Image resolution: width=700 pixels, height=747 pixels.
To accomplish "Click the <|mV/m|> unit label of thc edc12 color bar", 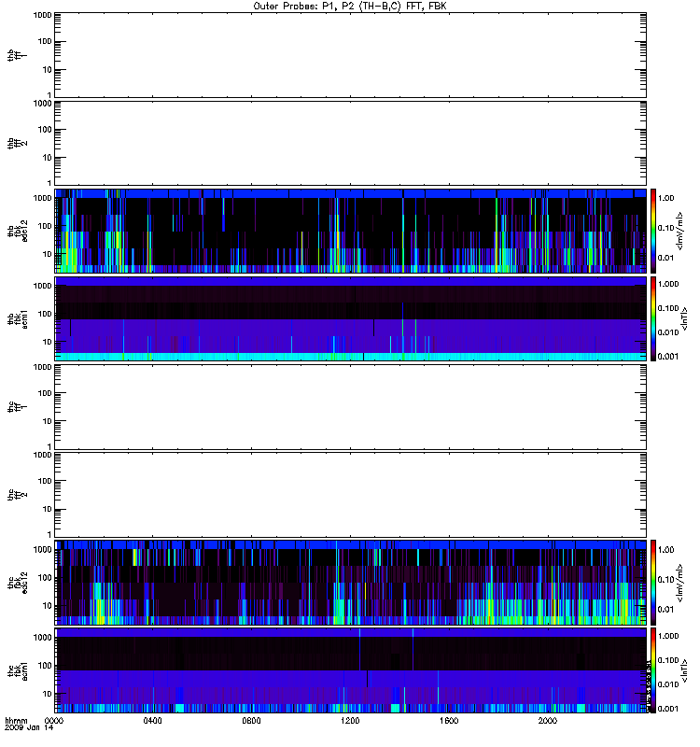I will pos(679,583).
